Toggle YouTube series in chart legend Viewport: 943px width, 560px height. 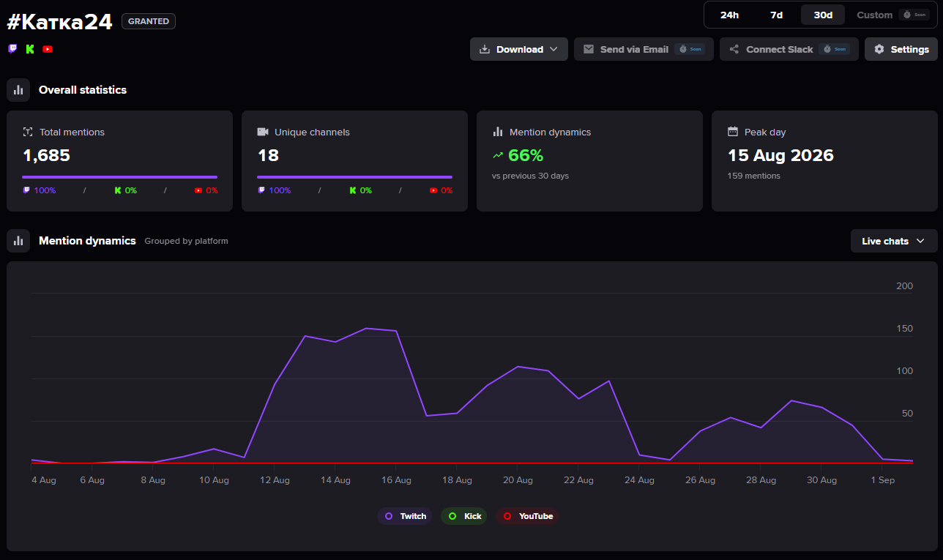click(527, 516)
